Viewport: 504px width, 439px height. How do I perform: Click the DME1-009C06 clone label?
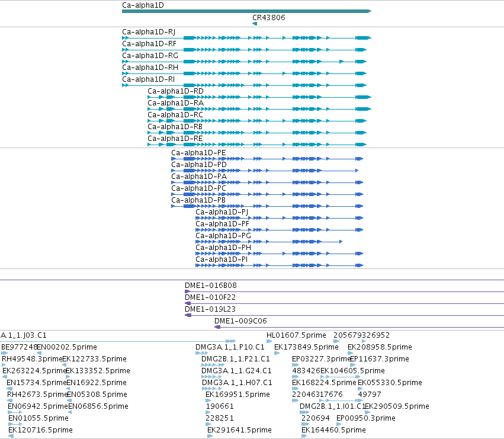[x=241, y=321]
